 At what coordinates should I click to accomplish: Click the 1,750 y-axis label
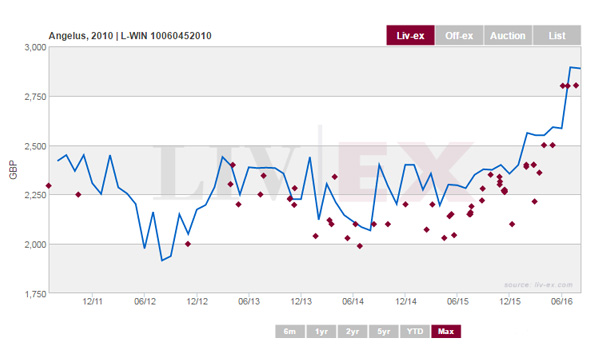coord(35,294)
